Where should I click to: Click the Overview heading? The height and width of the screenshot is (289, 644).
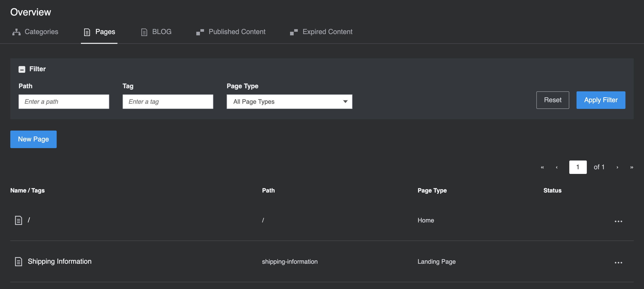[x=31, y=12]
